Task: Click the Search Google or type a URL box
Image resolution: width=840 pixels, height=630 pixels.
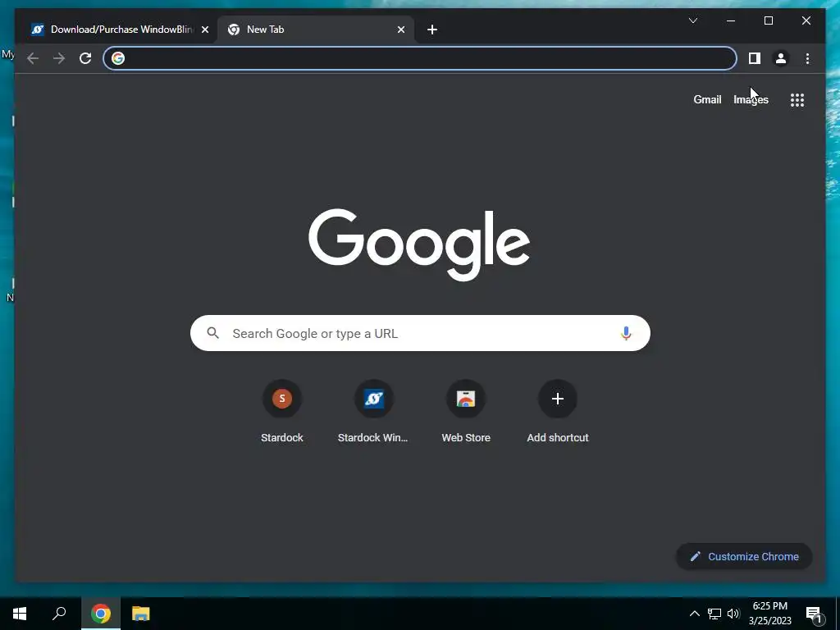Action: pyautogui.click(x=420, y=333)
